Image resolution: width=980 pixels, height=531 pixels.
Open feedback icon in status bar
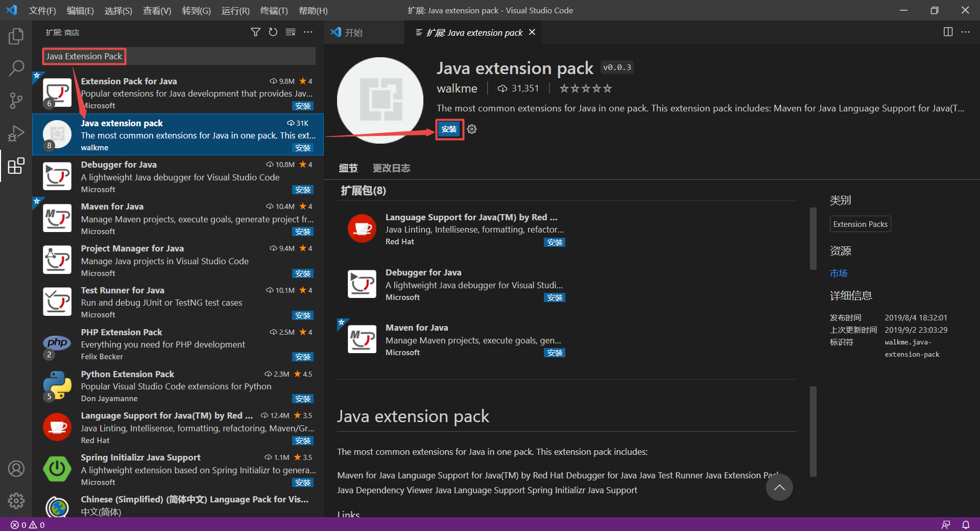[946, 525]
